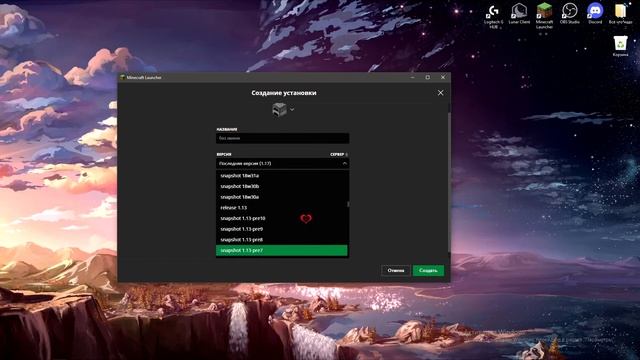Open the Recycle Bin (Корзина)
640x360 pixels.
point(620,46)
